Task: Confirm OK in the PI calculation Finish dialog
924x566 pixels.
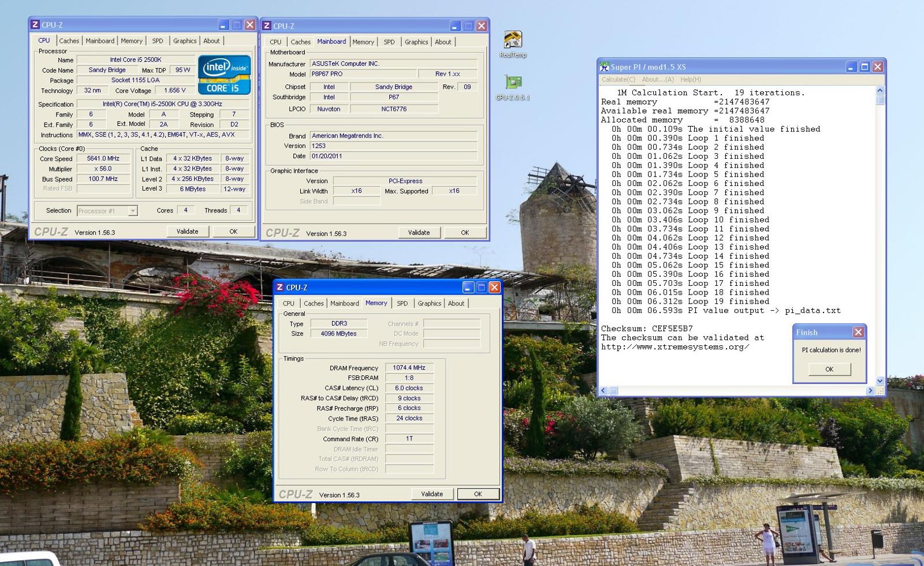Action: [829, 369]
